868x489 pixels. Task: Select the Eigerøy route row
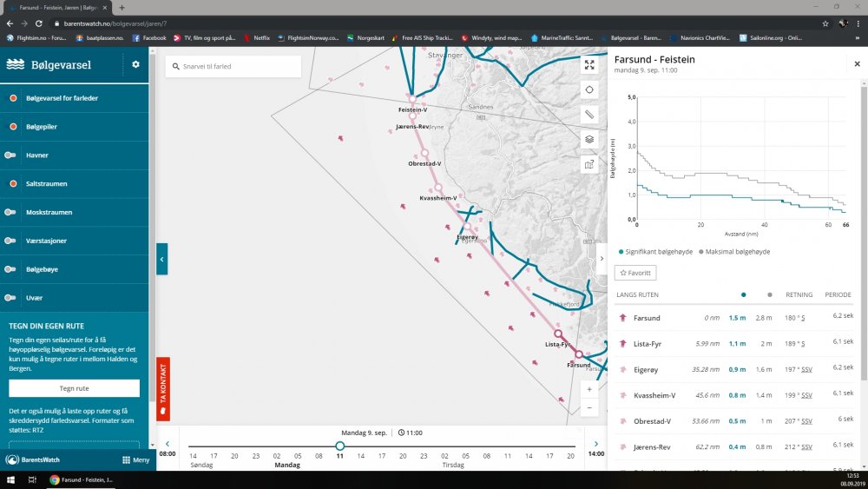point(734,369)
